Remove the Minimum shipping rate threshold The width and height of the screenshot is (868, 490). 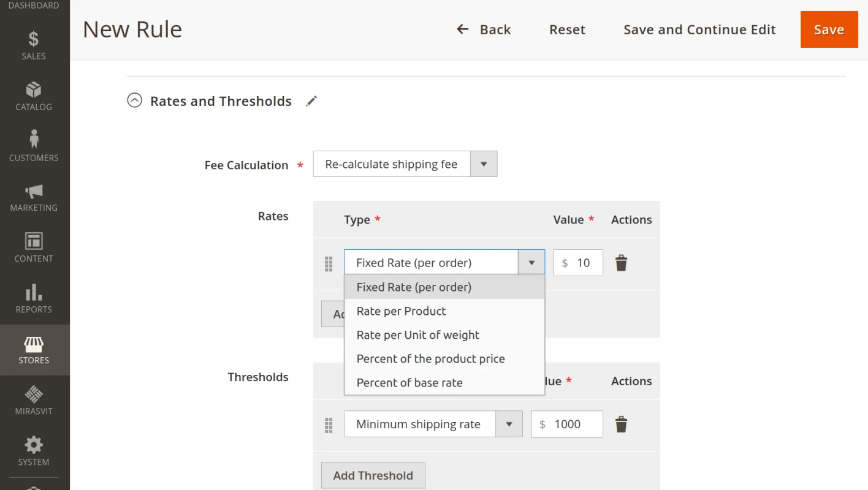pos(621,424)
